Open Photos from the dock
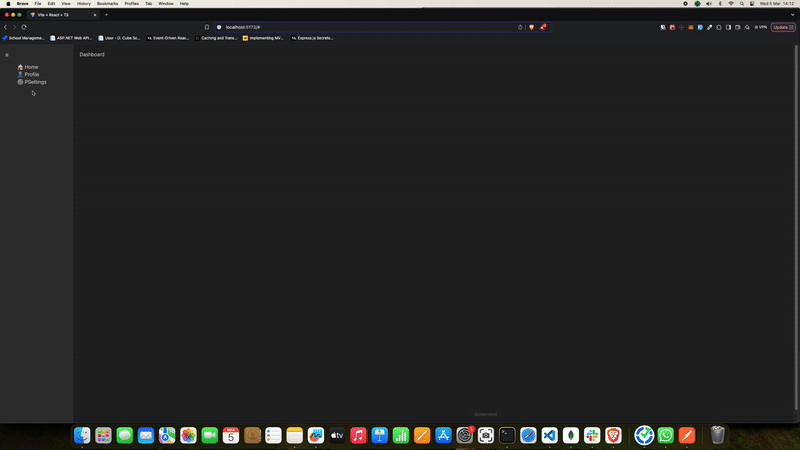 188,435
